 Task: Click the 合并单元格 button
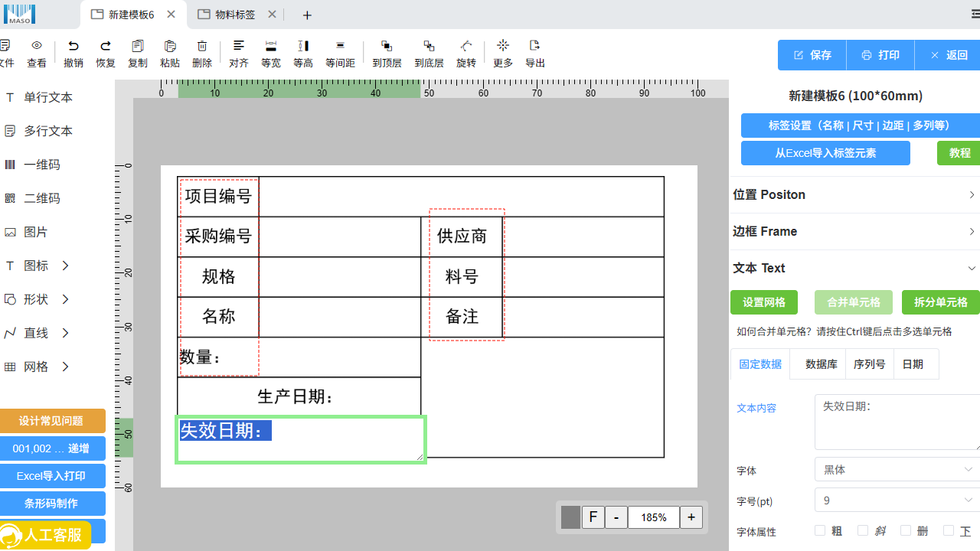854,302
